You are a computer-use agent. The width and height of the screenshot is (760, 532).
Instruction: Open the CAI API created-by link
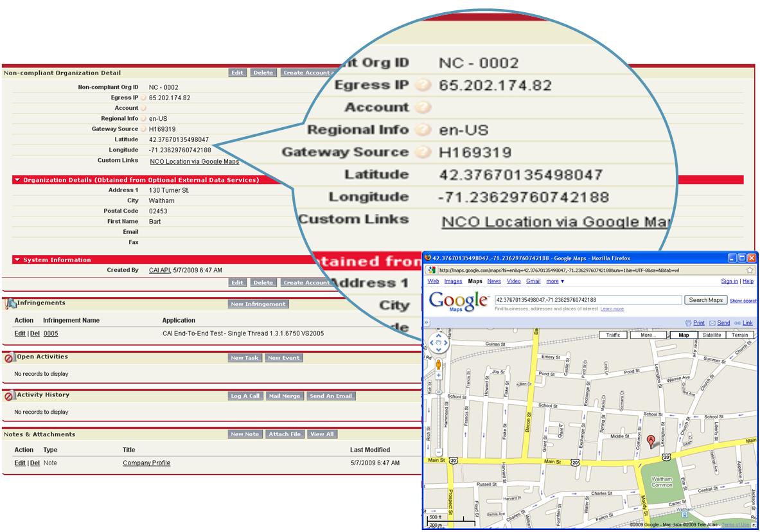point(159,270)
